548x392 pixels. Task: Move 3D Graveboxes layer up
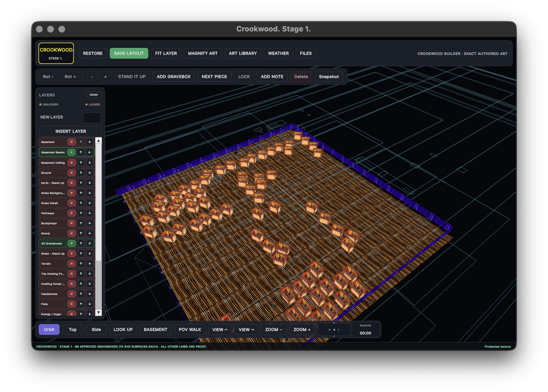coord(81,243)
